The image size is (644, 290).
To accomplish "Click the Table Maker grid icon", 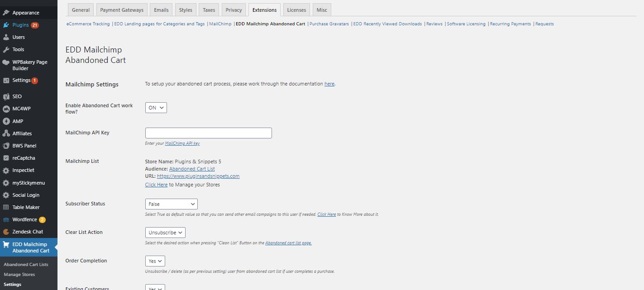I will (x=6, y=207).
